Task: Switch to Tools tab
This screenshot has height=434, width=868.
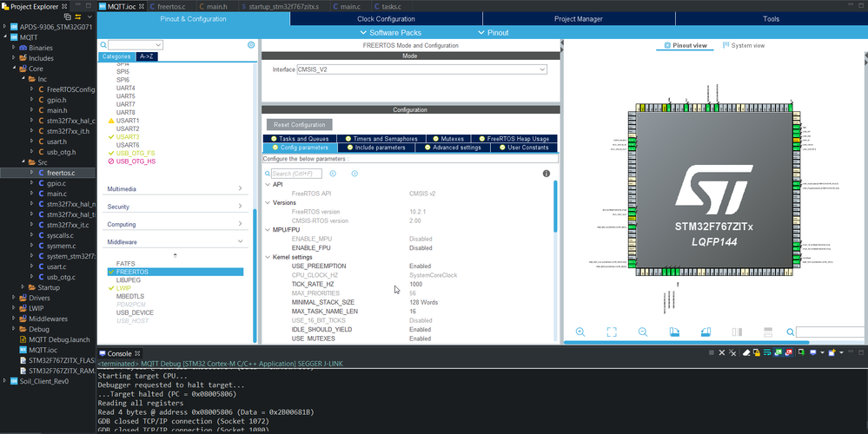Action: pyautogui.click(x=772, y=19)
